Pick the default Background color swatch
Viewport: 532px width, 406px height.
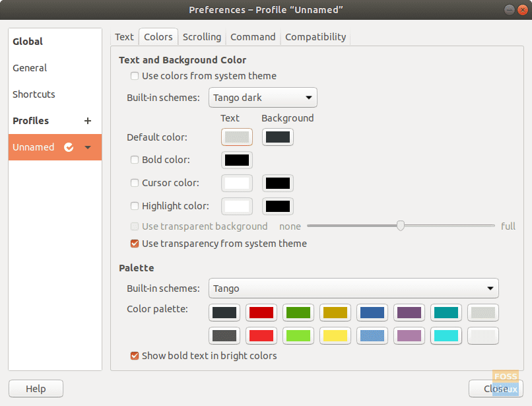[x=277, y=137]
